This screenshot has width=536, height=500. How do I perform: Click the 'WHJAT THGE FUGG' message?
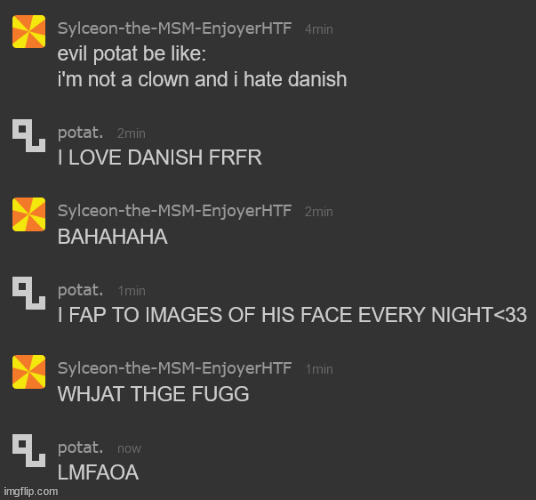[x=153, y=394]
